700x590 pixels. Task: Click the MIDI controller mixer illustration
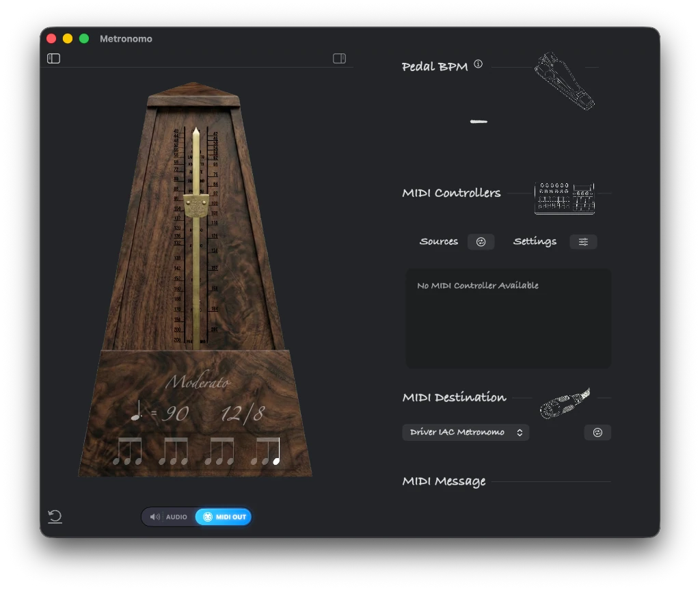pyautogui.click(x=565, y=198)
